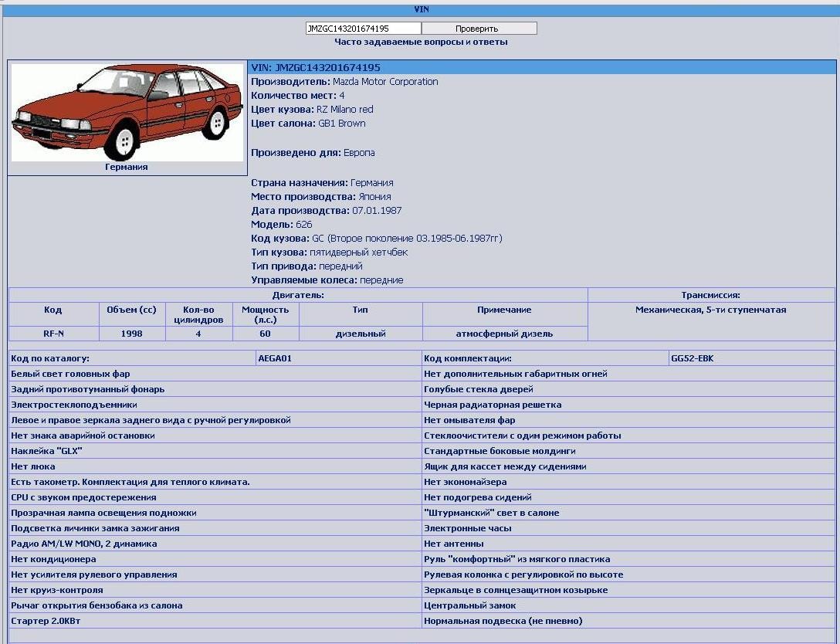The width and height of the screenshot is (840, 644).
Task: Click Белый свет головных фар row
Action: click(x=215, y=374)
